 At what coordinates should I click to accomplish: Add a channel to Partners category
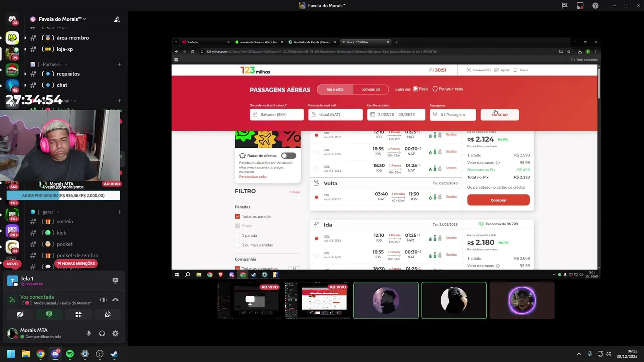click(x=119, y=64)
